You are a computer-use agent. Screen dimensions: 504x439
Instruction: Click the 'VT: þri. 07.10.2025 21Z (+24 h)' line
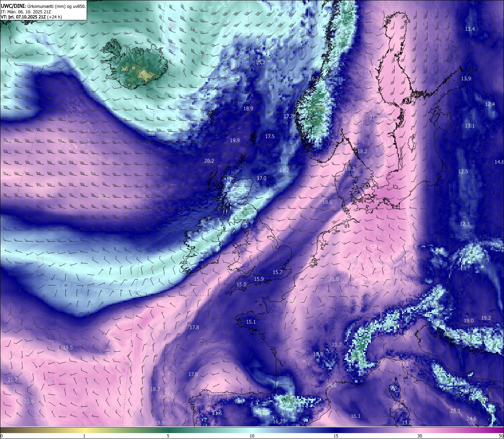[31, 17]
